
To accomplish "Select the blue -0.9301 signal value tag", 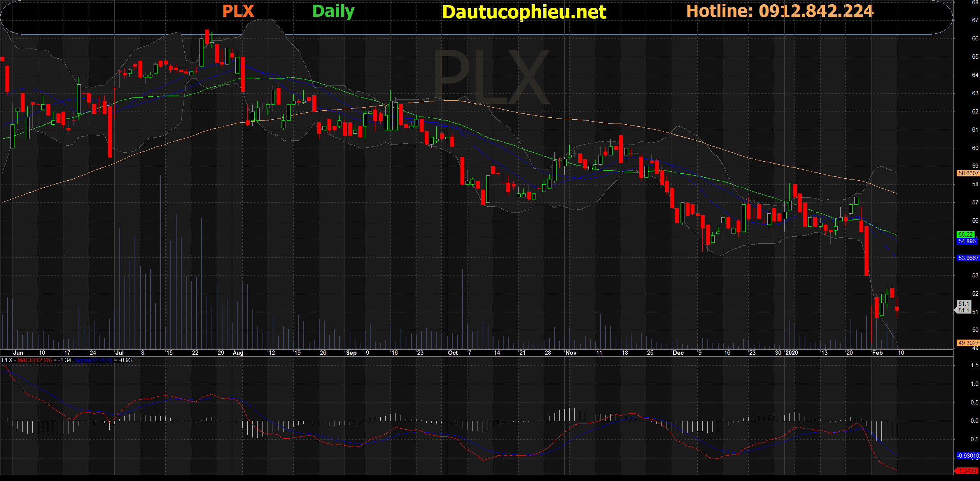I will (968, 455).
